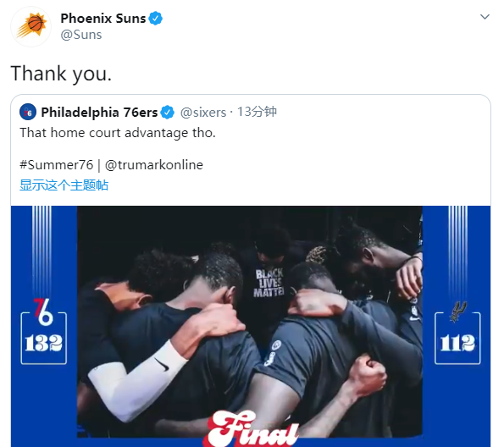
Task: Click the Philadelphia 76ers small avatar
Action: pos(28,112)
